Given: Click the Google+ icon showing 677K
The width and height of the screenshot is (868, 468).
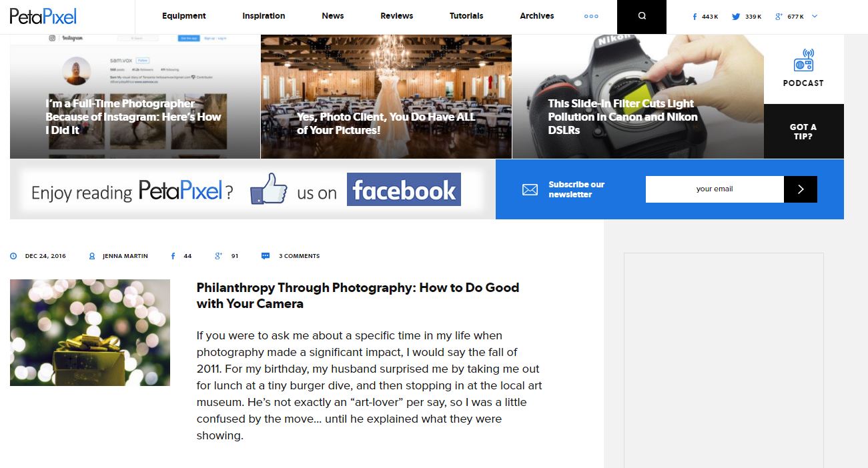Looking at the screenshot, I should click(780, 16).
